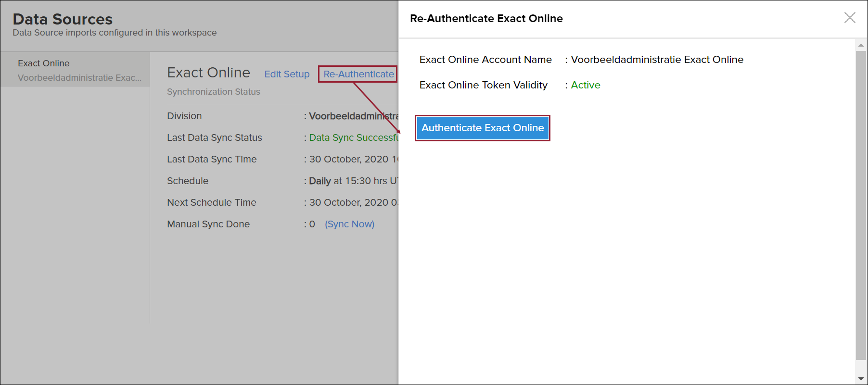Click the Data Source imports configured subtitle

[115, 33]
